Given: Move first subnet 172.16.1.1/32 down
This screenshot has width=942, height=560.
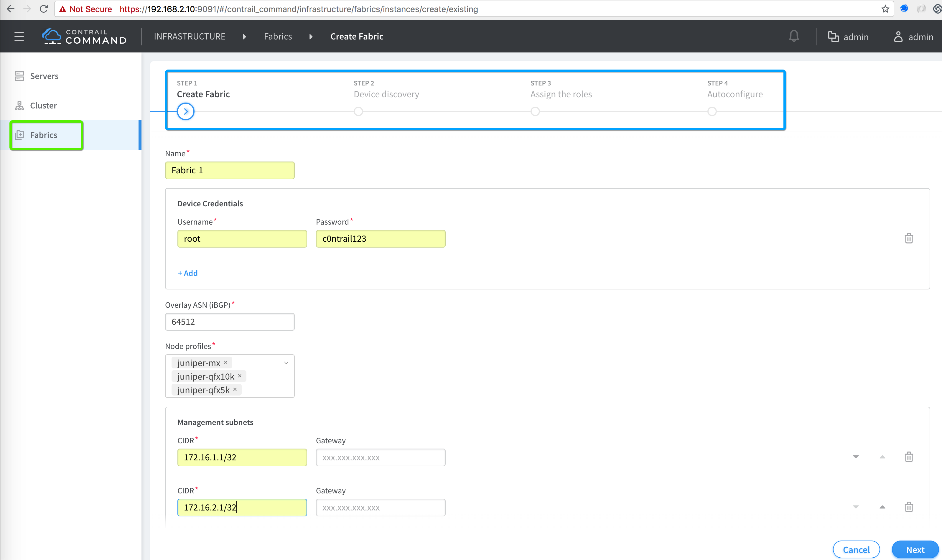Looking at the screenshot, I should (856, 457).
